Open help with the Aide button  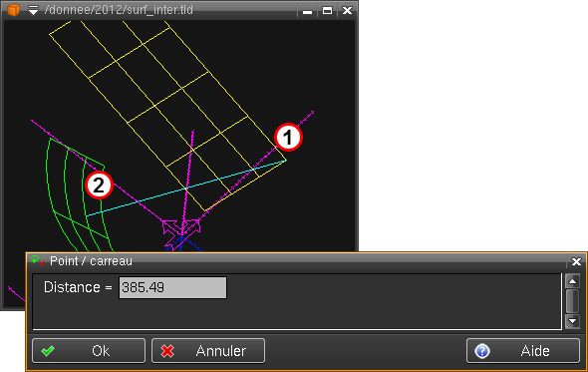coord(523,351)
